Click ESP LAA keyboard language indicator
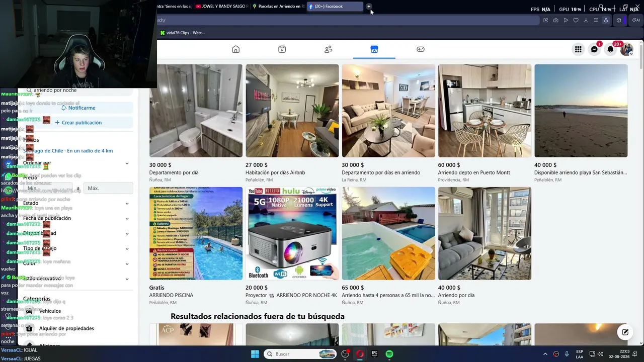Screen dimensions: 644x362 (x=580, y=354)
